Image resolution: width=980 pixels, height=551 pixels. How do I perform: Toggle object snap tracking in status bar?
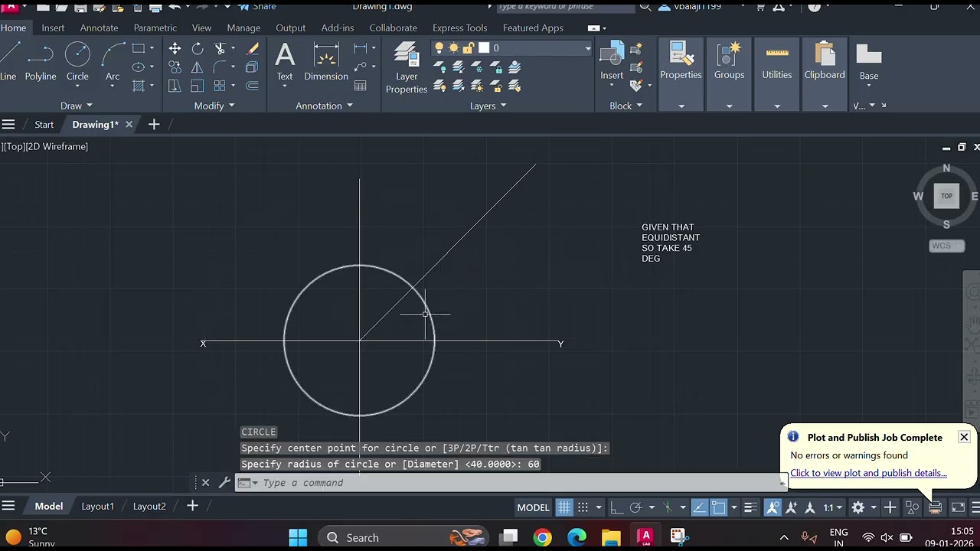[700, 507]
